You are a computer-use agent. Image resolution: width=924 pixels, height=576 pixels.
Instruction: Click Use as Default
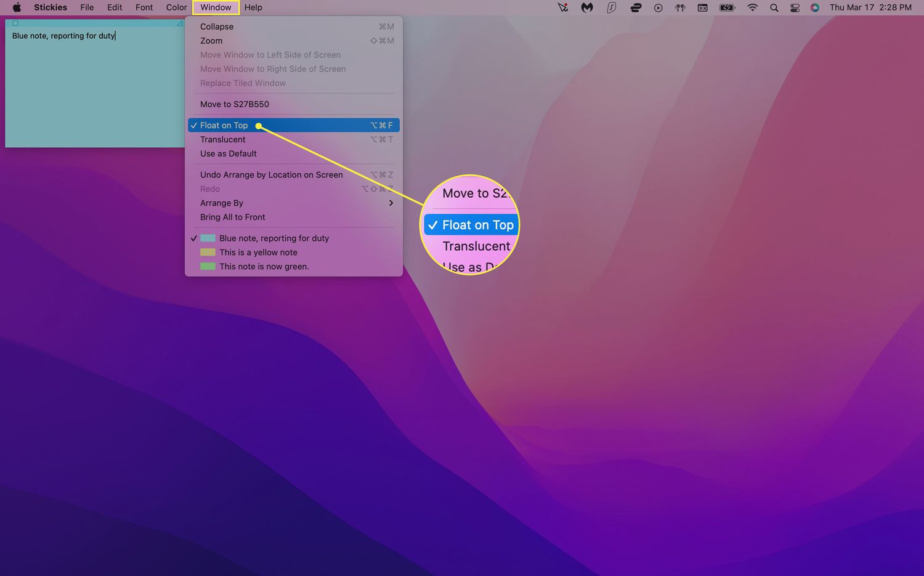pos(229,153)
